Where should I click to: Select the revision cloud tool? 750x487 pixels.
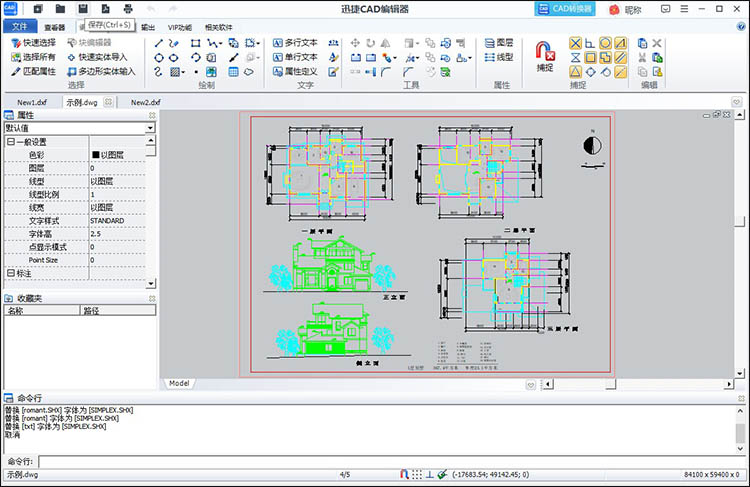[x=249, y=72]
